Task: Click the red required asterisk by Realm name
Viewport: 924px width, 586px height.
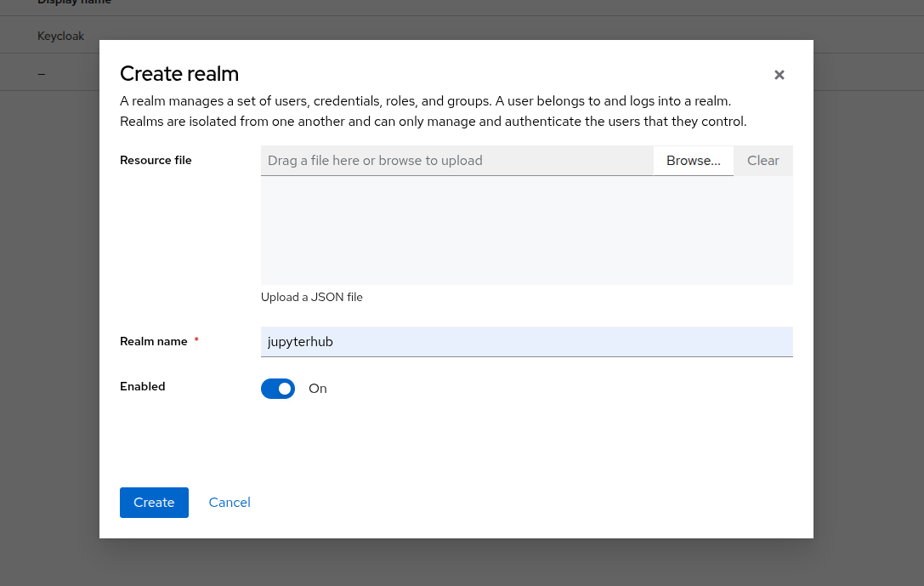Action: tap(196, 340)
